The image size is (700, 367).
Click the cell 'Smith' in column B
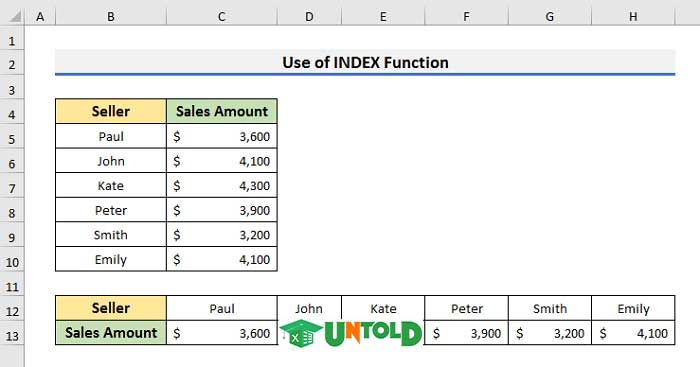111,234
